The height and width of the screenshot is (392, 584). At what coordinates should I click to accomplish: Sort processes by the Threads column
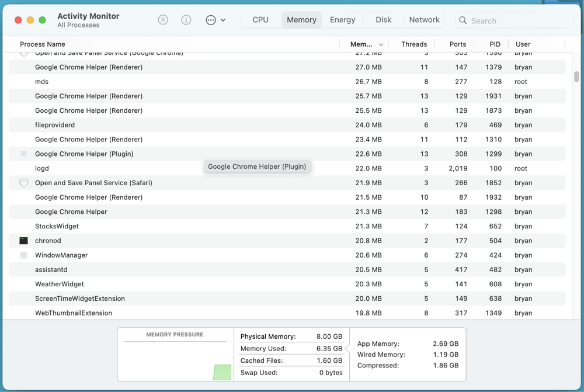(x=413, y=44)
